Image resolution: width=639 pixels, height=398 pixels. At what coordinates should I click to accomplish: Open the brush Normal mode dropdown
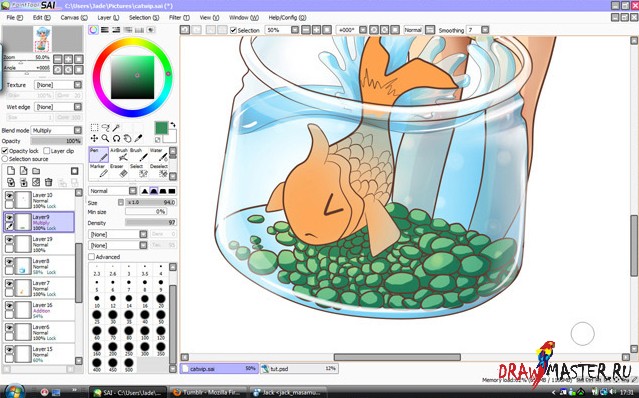click(x=112, y=191)
